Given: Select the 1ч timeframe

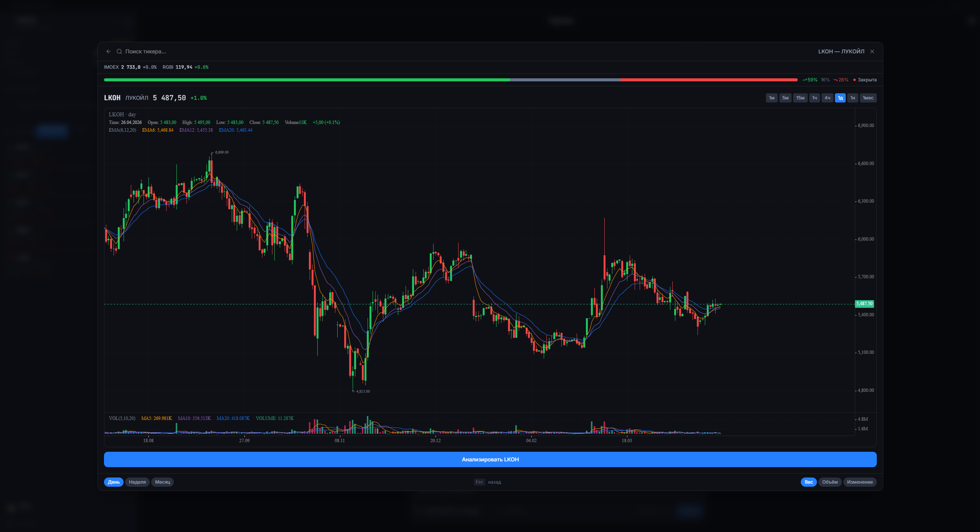Looking at the screenshot, I should (815, 98).
